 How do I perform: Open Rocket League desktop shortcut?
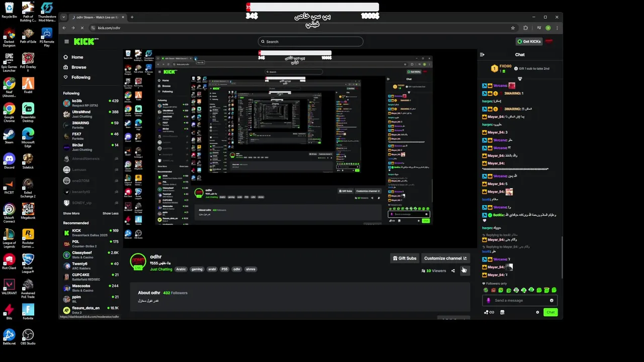click(28, 264)
